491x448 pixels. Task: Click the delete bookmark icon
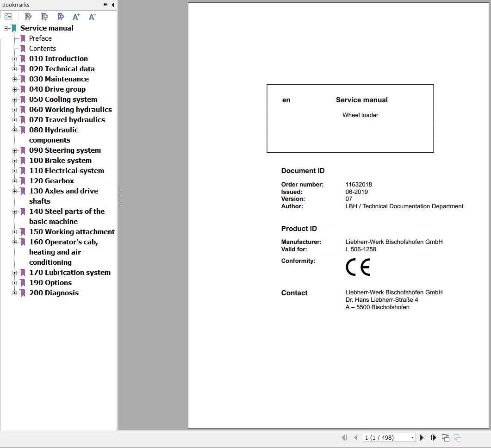(x=28, y=17)
